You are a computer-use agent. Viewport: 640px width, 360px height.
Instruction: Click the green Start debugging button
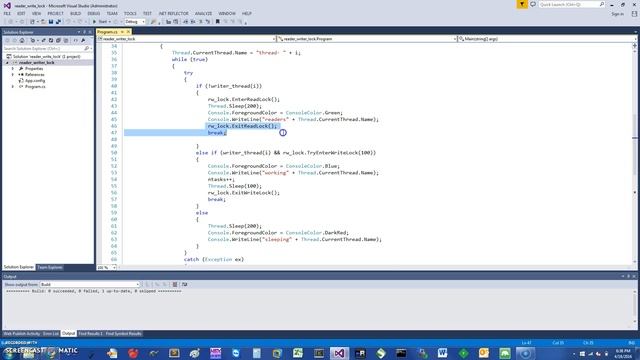click(94, 22)
